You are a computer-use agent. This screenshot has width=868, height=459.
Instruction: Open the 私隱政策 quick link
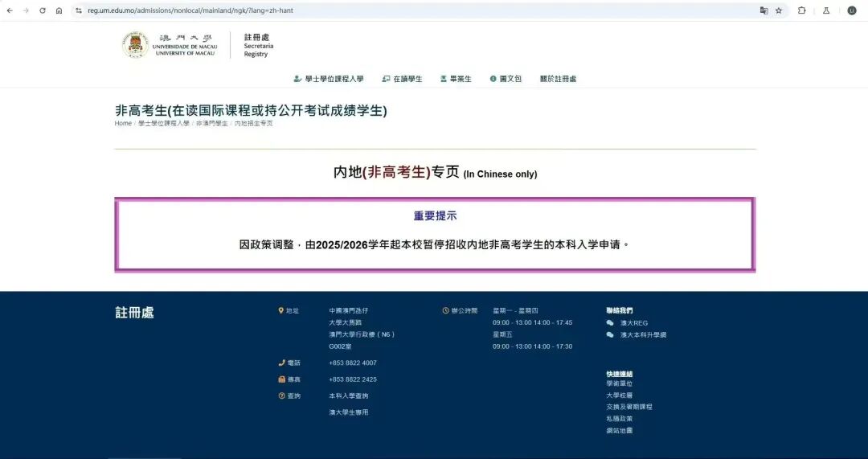coord(620,419)
